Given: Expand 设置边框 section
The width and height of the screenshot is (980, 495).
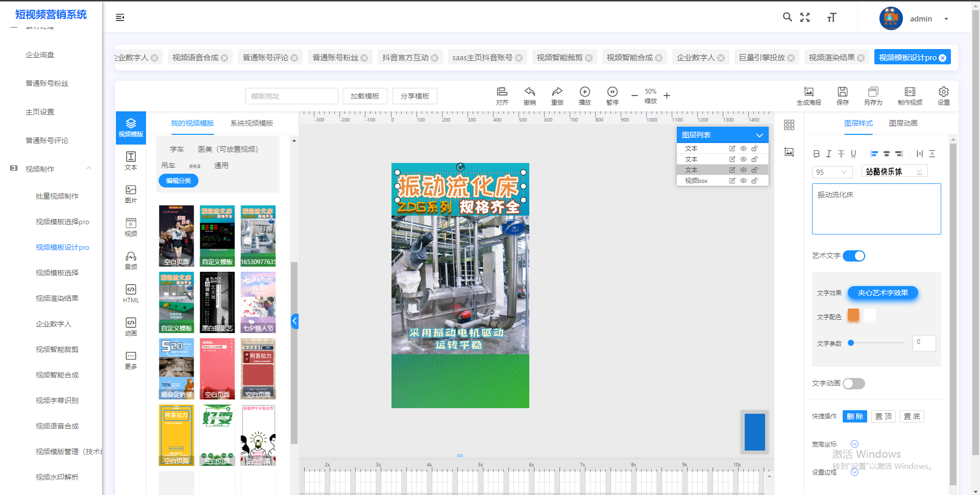Looking at the screenshot, I should coord(854,472).
